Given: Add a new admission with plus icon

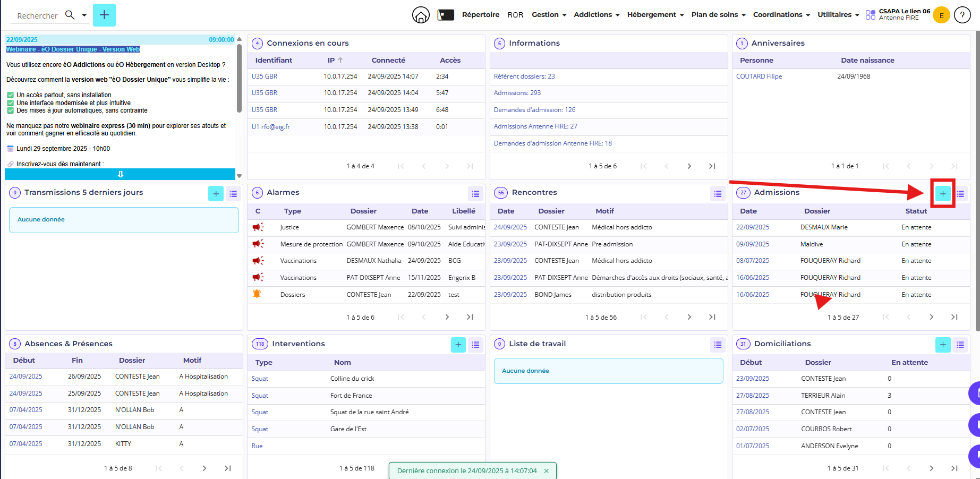Looking at the screenshot, I should click(x=942, y=194).
